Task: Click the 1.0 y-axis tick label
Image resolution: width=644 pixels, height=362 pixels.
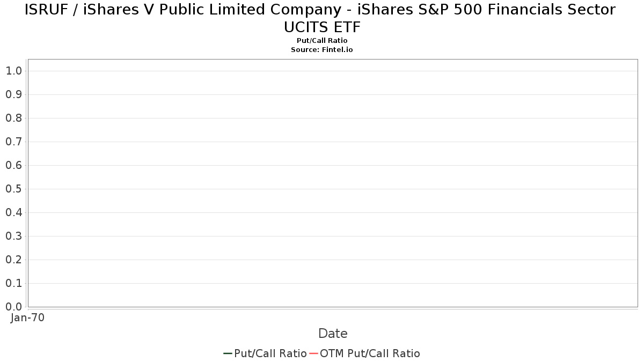Action: pyautogui.click(x=14, y=71)
